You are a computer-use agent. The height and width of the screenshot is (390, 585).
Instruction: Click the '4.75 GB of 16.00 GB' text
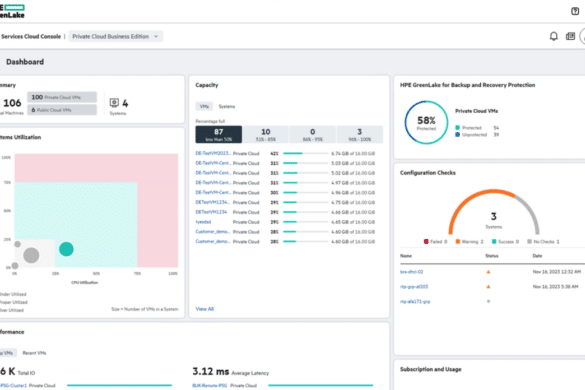coord(353,202)
